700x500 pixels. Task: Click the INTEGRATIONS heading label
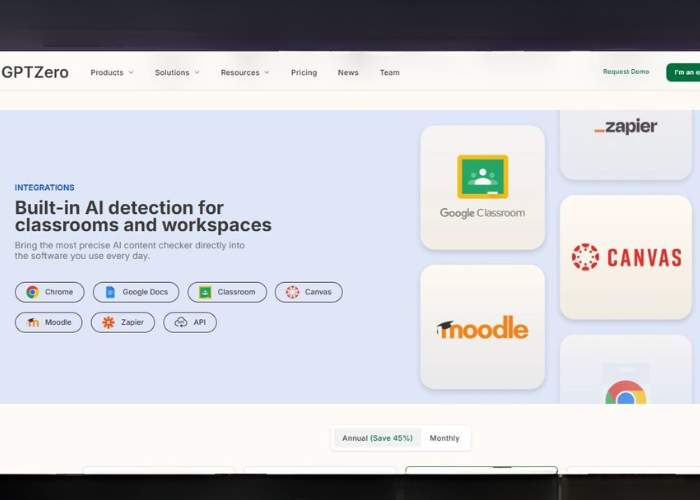coord(45,188)
